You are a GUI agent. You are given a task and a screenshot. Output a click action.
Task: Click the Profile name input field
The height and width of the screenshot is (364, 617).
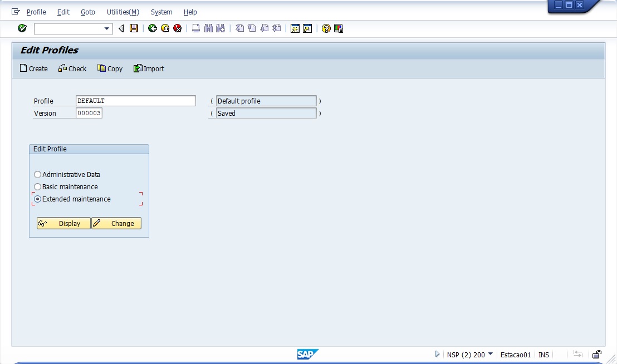135,101
